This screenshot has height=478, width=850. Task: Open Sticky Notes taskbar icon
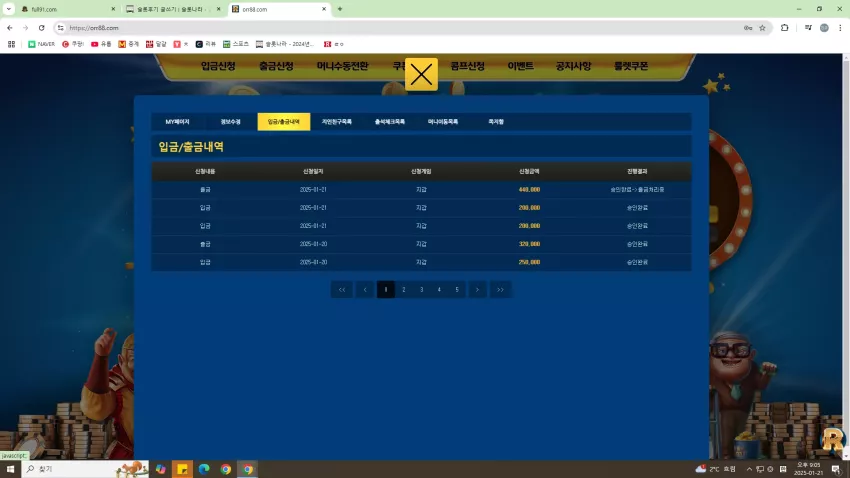click(x=182, y=469)
